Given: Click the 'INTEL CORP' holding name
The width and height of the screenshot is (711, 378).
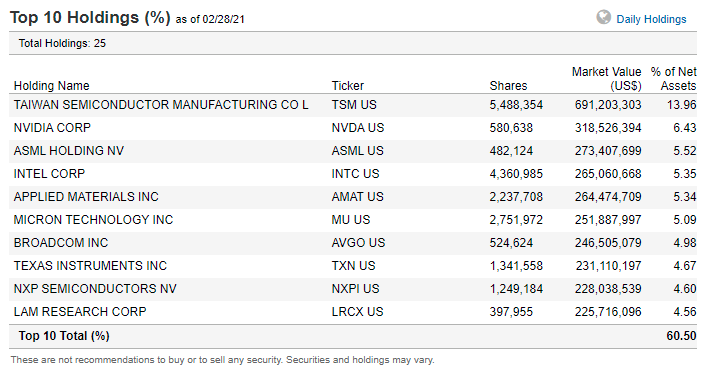Looking at the screenshot, I should [49, 174].
